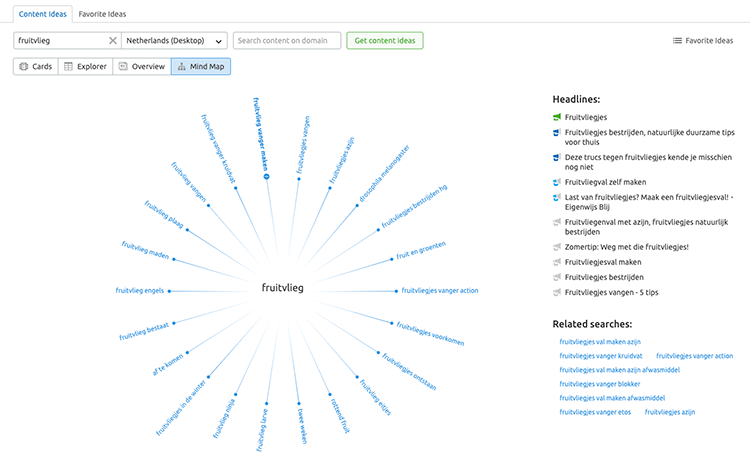Open headline Zomertip: Weg met die fruitvliegjes!
Image resolution: width=750 pixels, height=462 pixels.
[x=627, y=247]
